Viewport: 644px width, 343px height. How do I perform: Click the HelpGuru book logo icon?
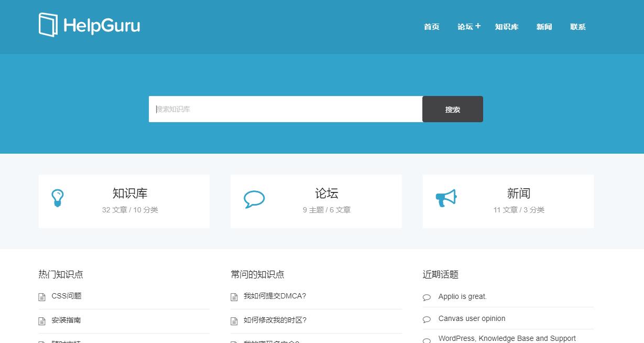(x=48, y=25)
